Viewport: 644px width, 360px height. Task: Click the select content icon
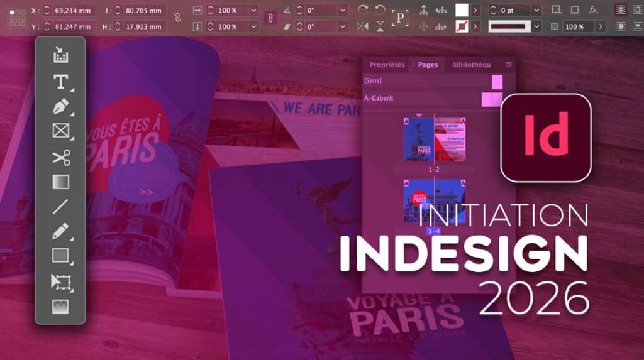423,26
